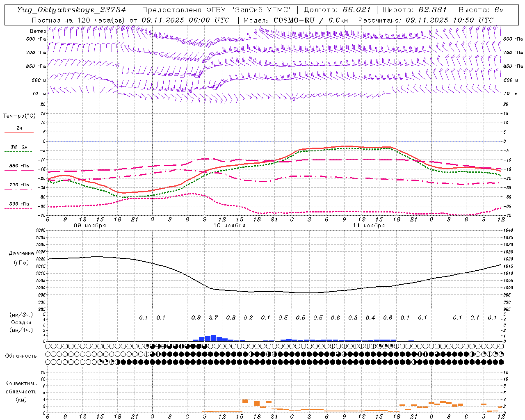Screen dimensions: 525x420
Task: Click the dashed Td 2м legend line sample
Action: tap(18, 152)
